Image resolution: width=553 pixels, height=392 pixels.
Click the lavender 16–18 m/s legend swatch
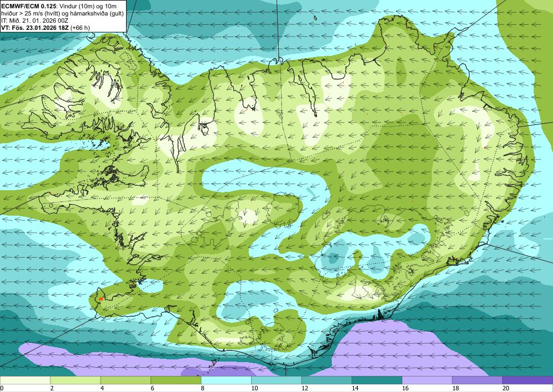coord(427,380)
